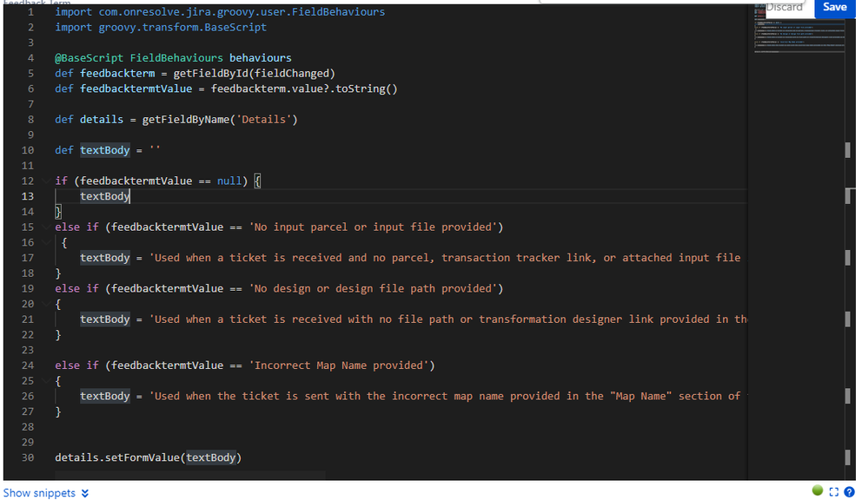Collapse the if feedbacktermtValue null block
The height and width of the screenshot is (500, 868).
45,180
